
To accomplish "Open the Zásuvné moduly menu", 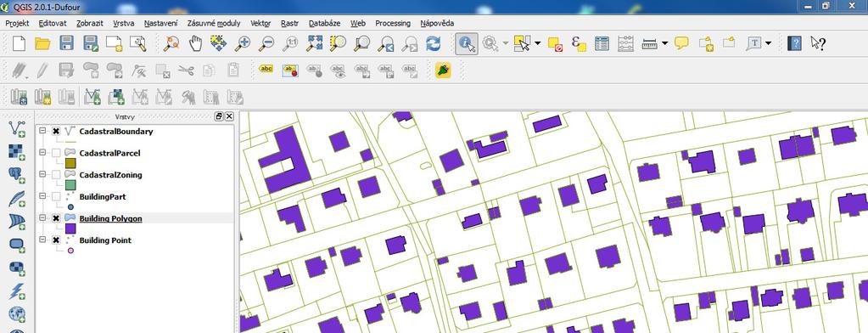I will pyautogui.click(x=214, y=23).
